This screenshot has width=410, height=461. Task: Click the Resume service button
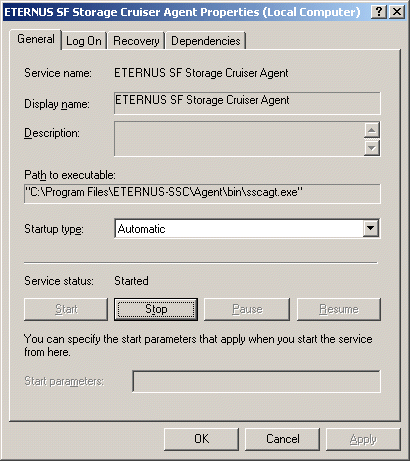coord(339,309)
